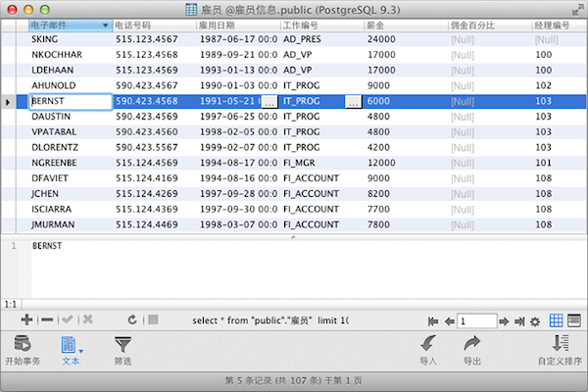Click the 导出 export icon
The image size is (588, 392).
[x=471, y=344]
